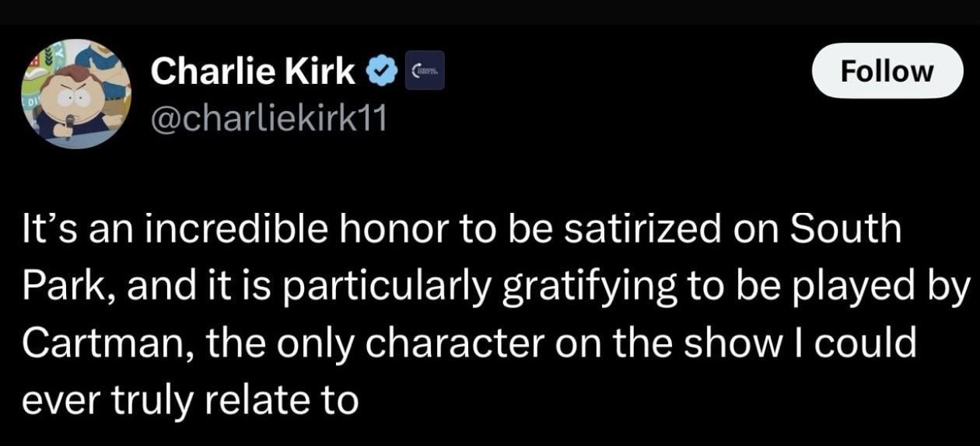The image size is (980, 446).
Task: Visit the @charliekirk11 handle
Action: click(269, 119)
